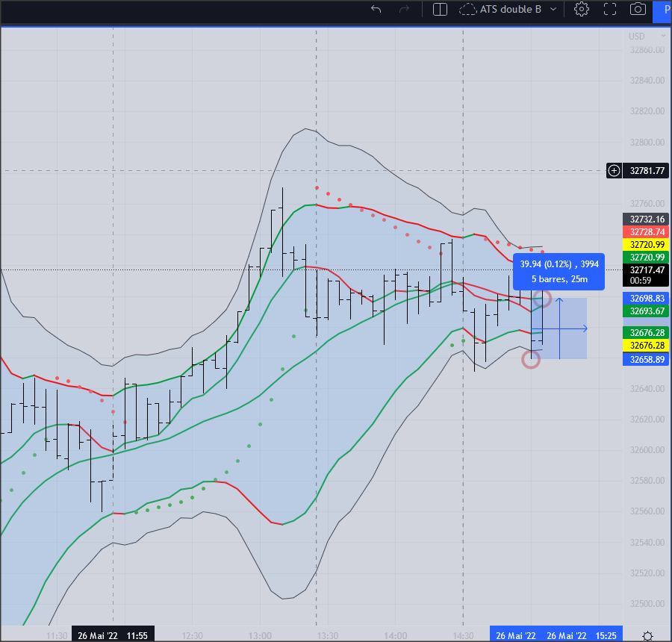Select the 32693.67 green price label
This screenshot has height=642, width=672.
tap(647, 311)
